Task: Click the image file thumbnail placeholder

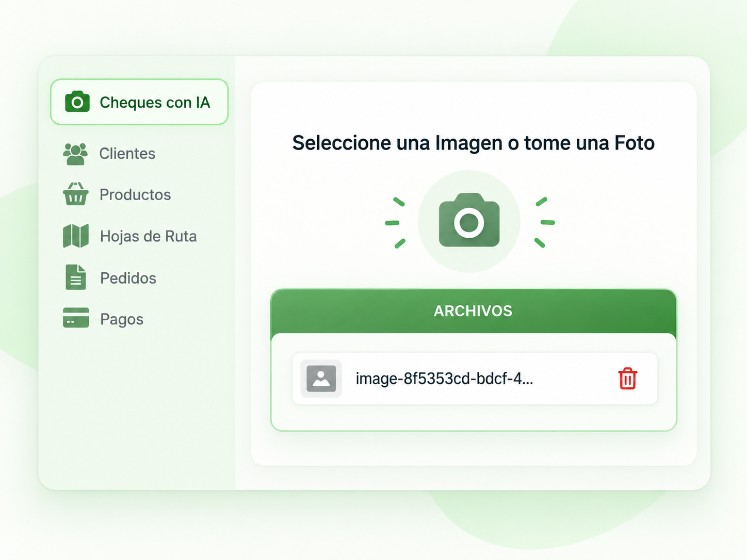Action: pos(321,378)
